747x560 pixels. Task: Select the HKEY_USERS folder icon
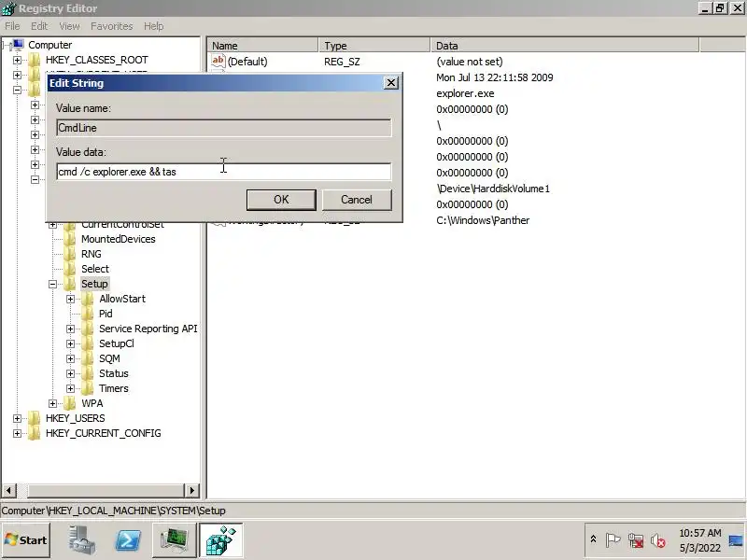pos(35,418)
